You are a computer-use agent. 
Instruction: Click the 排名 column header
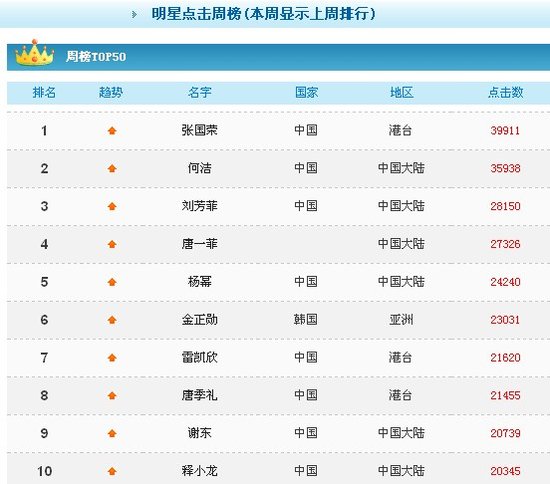[x=44, y=93]
